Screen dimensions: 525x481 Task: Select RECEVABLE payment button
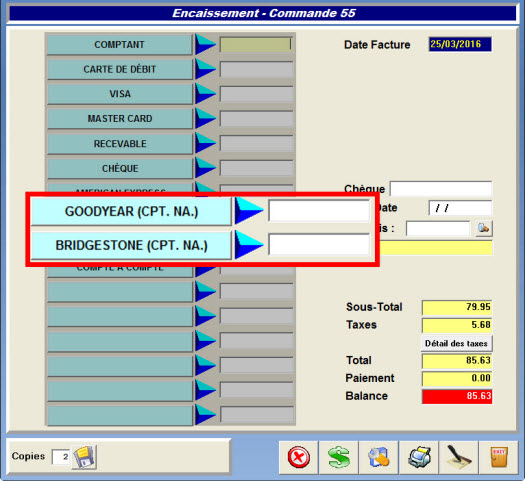(120, 143)
